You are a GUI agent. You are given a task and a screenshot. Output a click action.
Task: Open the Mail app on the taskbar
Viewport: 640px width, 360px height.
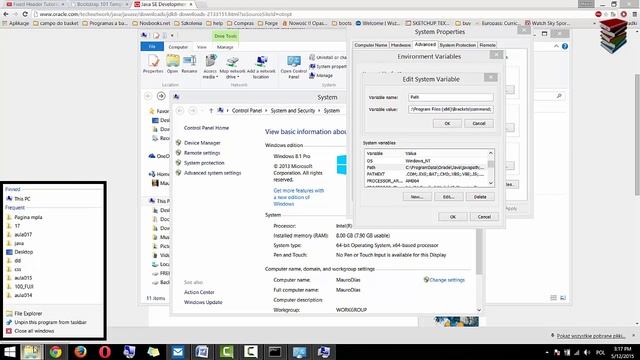click(x=178, y=351)
